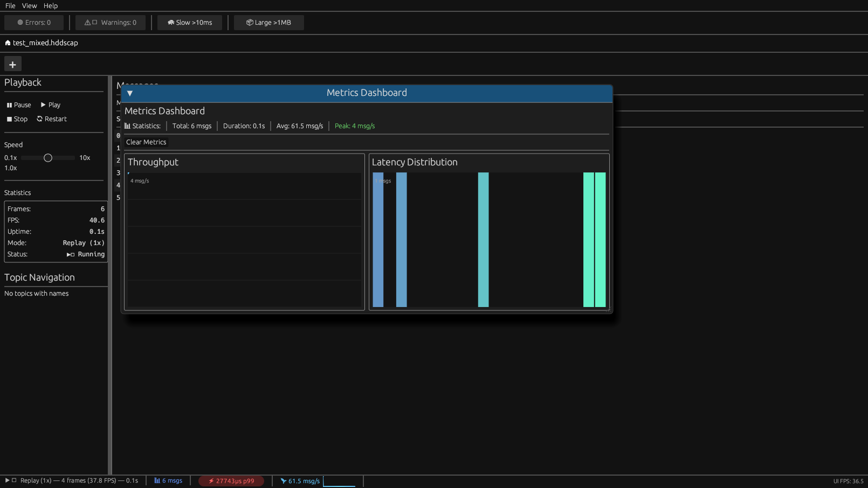Adjust the playback speed slider
Viewport: 868px width, 488px height.
point(47,157)
